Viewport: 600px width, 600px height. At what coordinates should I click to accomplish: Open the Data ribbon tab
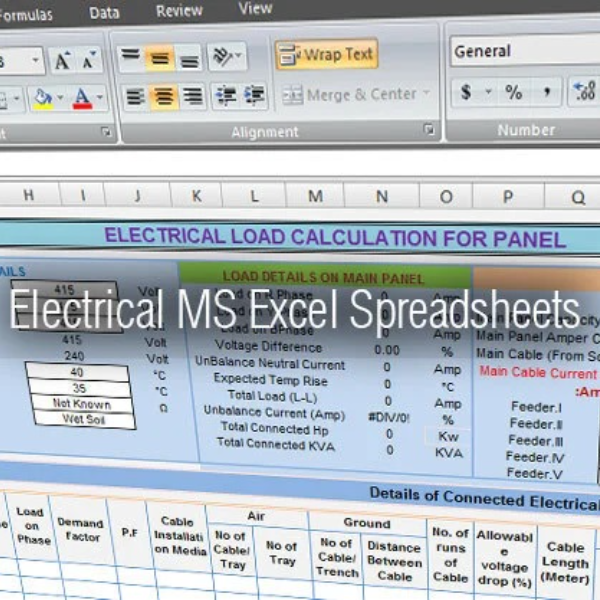[x=104, y=13]
